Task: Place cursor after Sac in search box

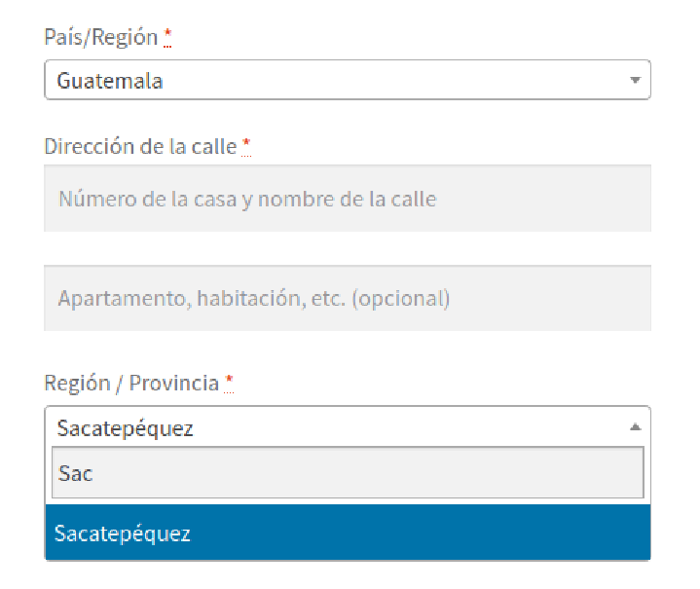Action: click(94, 473)
